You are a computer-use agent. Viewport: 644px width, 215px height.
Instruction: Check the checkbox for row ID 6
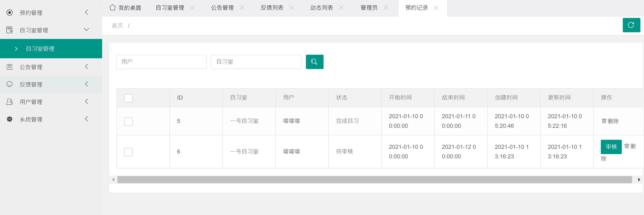click(128, 152)
